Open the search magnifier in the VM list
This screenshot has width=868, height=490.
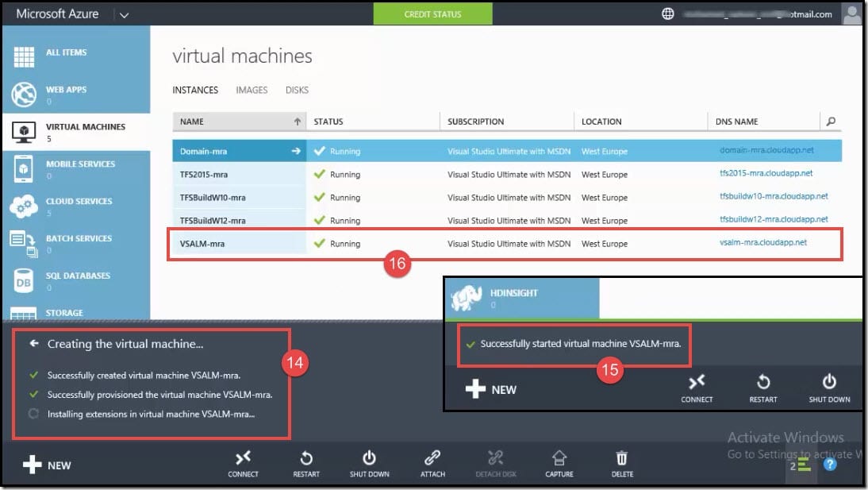(x=831, y=121)
